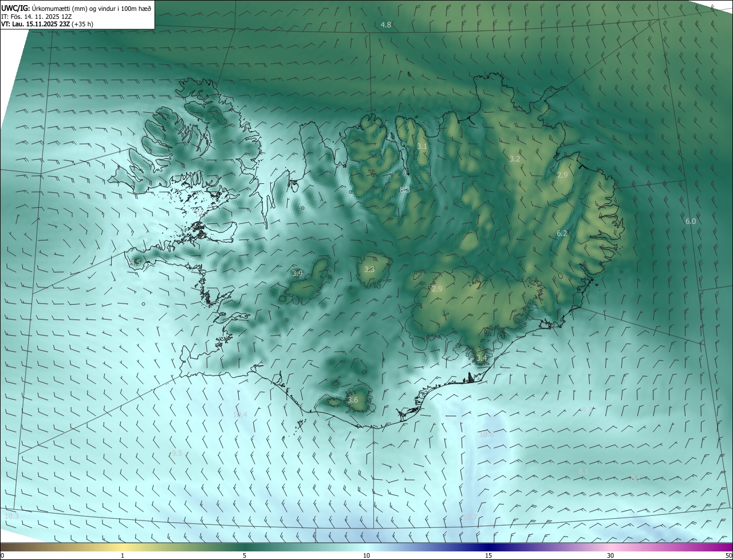
Task: Pick the magenta end of the color bar
Action: pyautogui.click(x=724, y=547)
